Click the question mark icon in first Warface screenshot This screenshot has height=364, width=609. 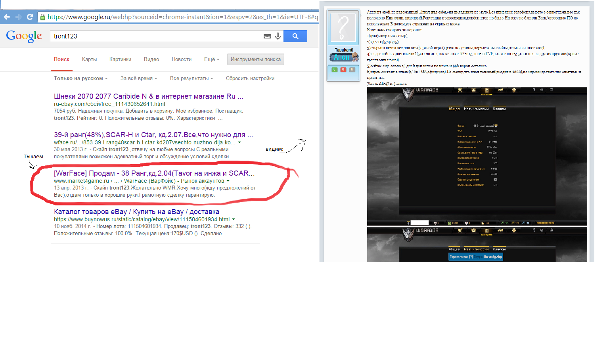pyautogui.click(x=534, y=90)
